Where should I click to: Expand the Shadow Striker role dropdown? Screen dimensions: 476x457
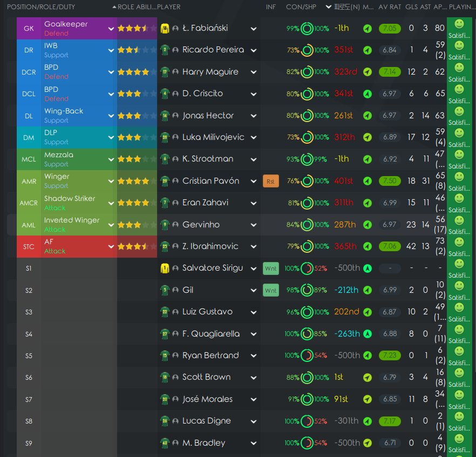coord(111,203)
